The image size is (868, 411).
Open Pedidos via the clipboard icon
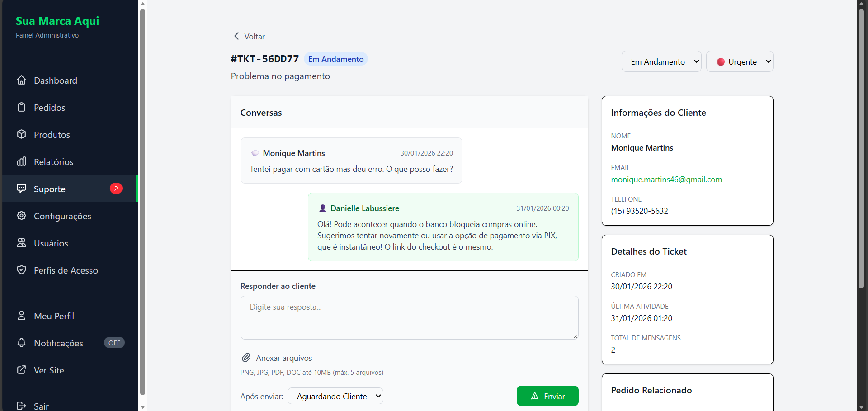[21, 108]
